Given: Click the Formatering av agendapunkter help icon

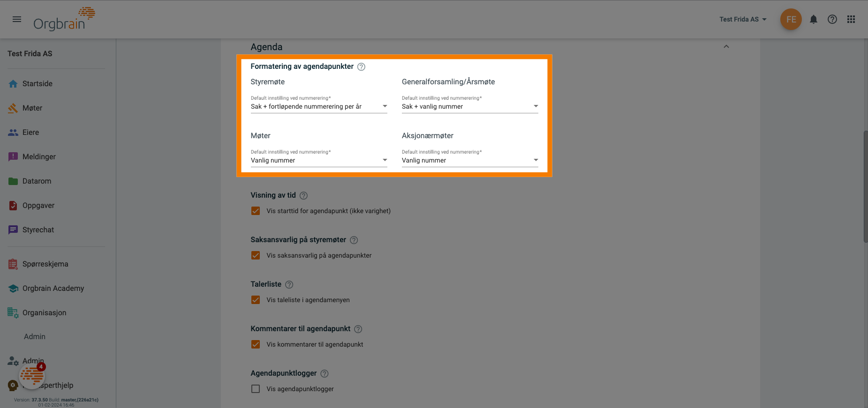Looking at the screenshot, I should click(x=361, y=67).
